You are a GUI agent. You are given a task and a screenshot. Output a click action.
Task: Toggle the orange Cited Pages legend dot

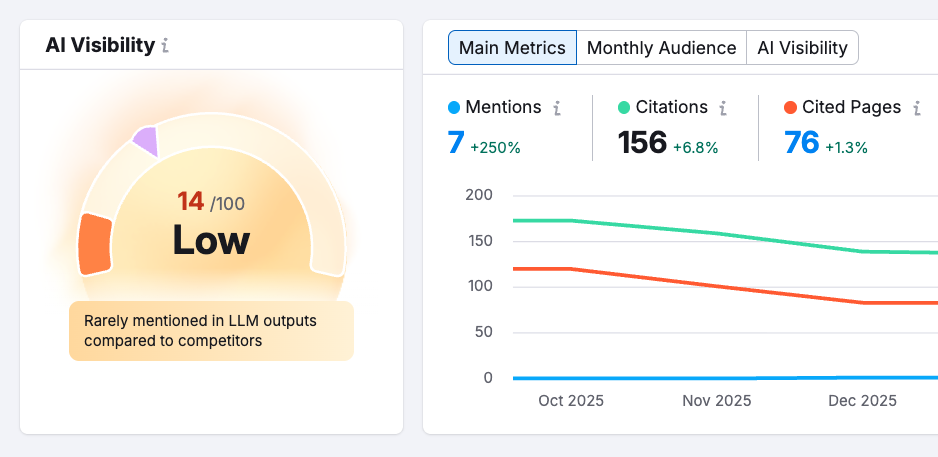point(790,108)
